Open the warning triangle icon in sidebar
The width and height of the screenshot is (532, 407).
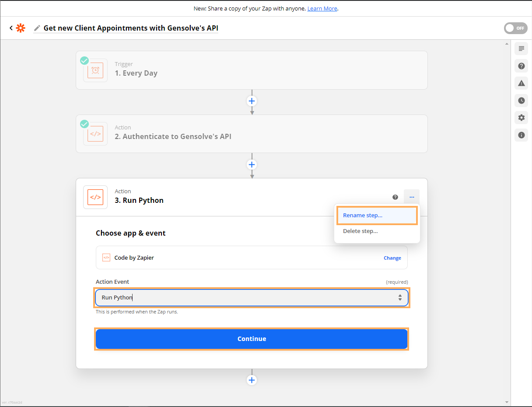[x=521, y=83]
